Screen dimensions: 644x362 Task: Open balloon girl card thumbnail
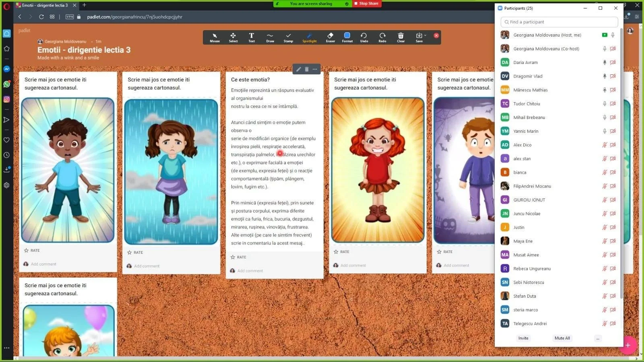68,330
